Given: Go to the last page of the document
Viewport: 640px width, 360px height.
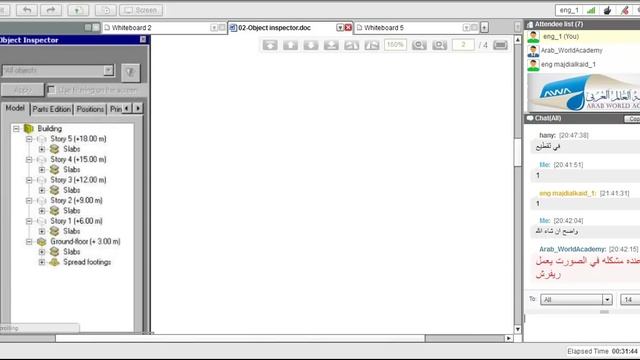Looking at the screenshot, I should click(331, 45).
